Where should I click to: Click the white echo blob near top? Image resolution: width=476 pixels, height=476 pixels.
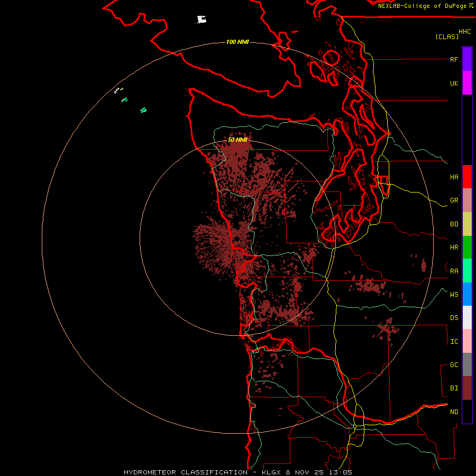(x=201, y=20)
